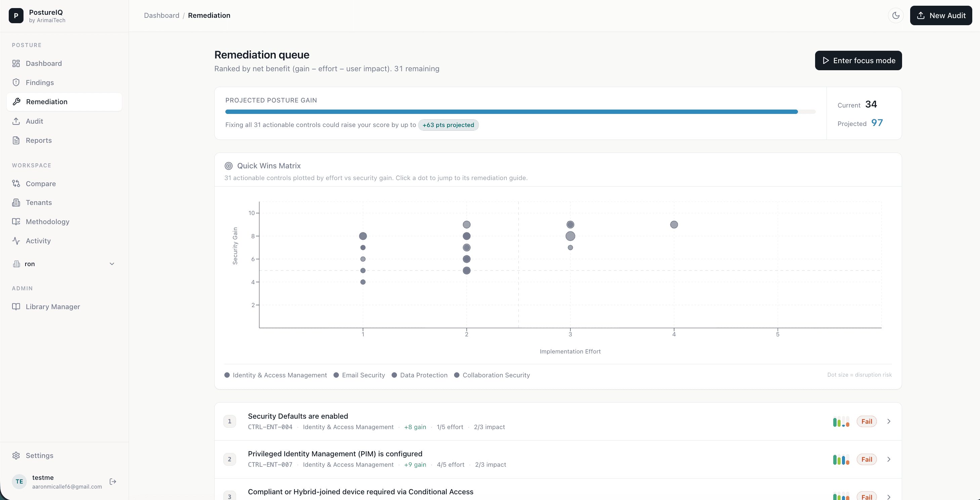Expand the ron tenant selector

point(64,264)
